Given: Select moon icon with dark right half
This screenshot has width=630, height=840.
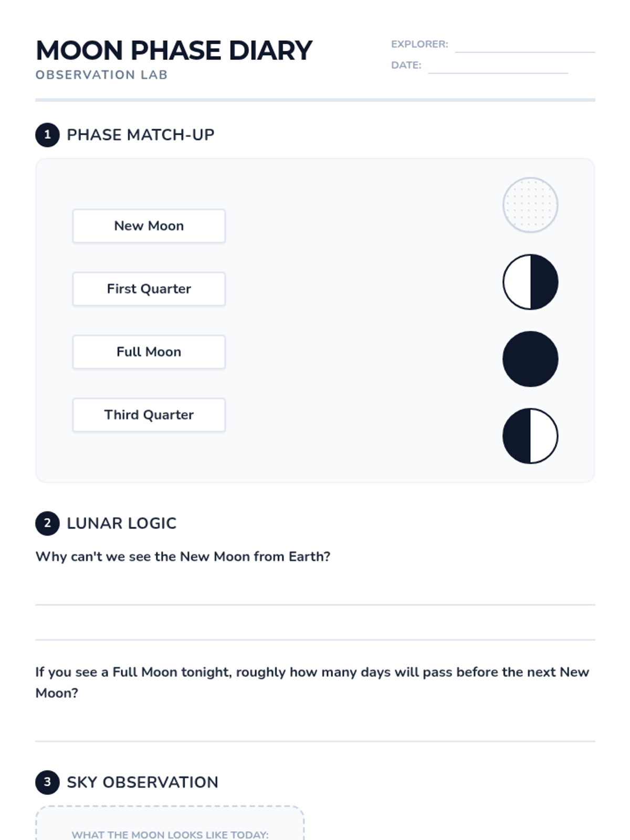Looking at the screenshot, I should click(530, 282).
